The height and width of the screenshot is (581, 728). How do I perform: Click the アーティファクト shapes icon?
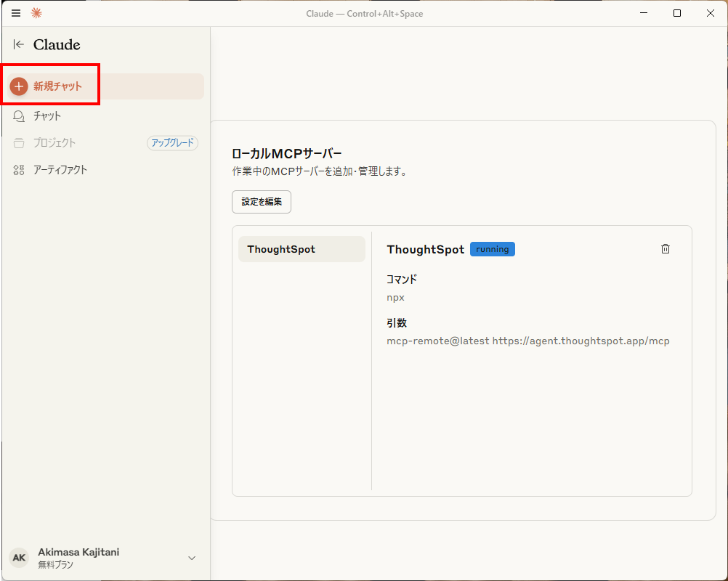(19, 170)
